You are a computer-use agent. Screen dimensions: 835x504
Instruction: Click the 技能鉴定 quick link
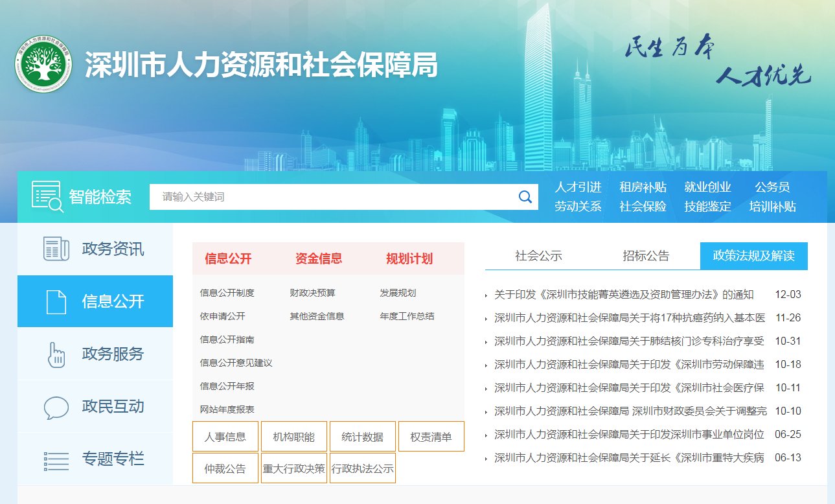click(x=708, y=207)
